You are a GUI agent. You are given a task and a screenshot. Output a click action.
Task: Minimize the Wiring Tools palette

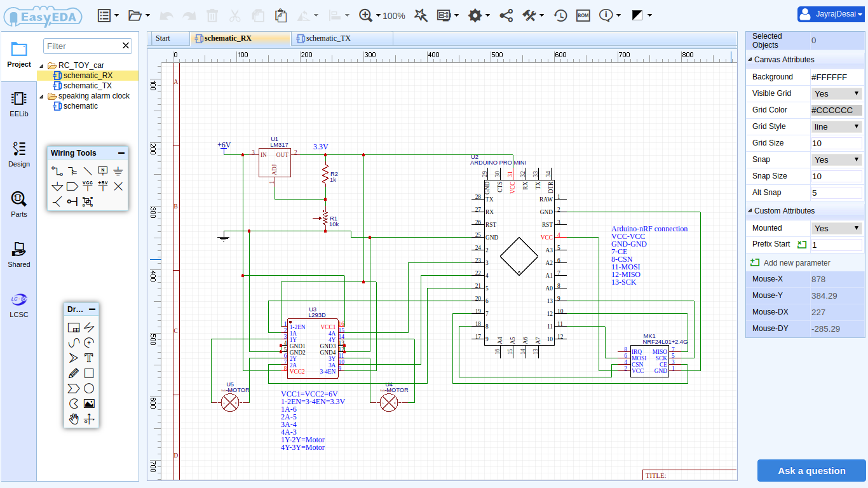pyautogui.click(x=121, y=153)
